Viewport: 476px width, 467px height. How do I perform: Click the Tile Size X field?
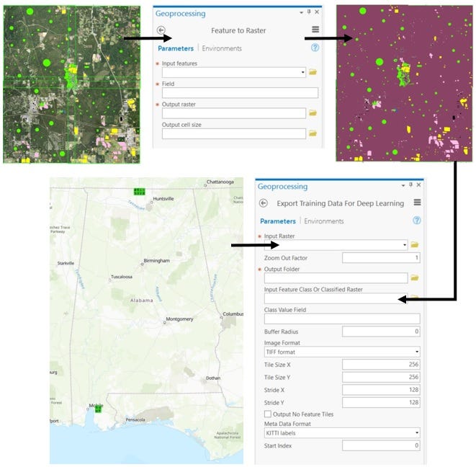(x=381, y=364)
